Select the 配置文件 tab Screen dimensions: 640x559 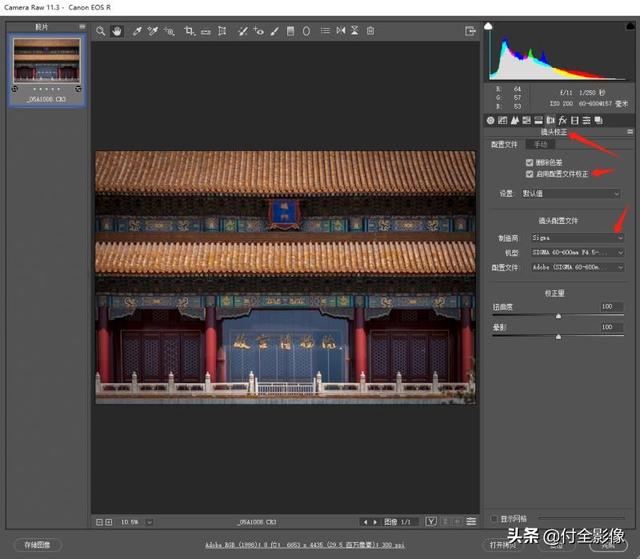tap(504, 144)
